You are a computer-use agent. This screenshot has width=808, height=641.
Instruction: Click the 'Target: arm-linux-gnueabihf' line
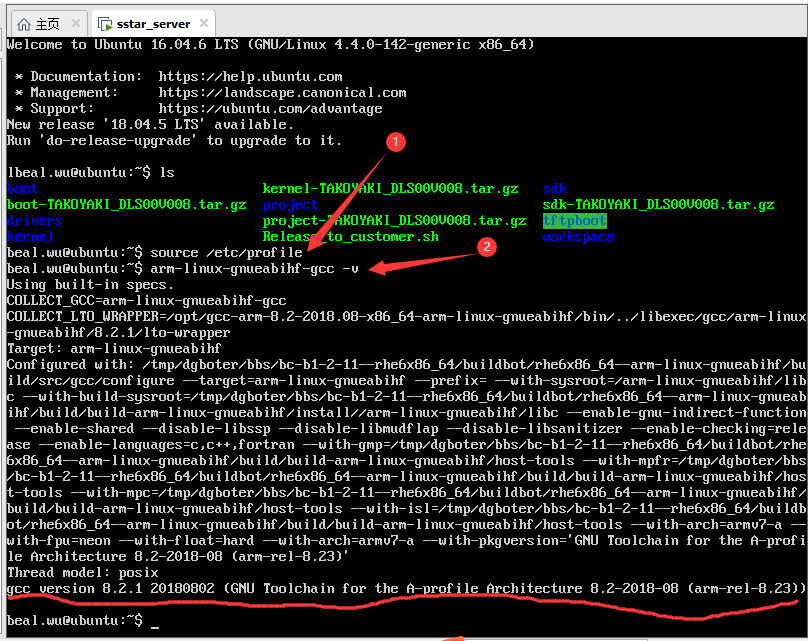coord(114,348)
